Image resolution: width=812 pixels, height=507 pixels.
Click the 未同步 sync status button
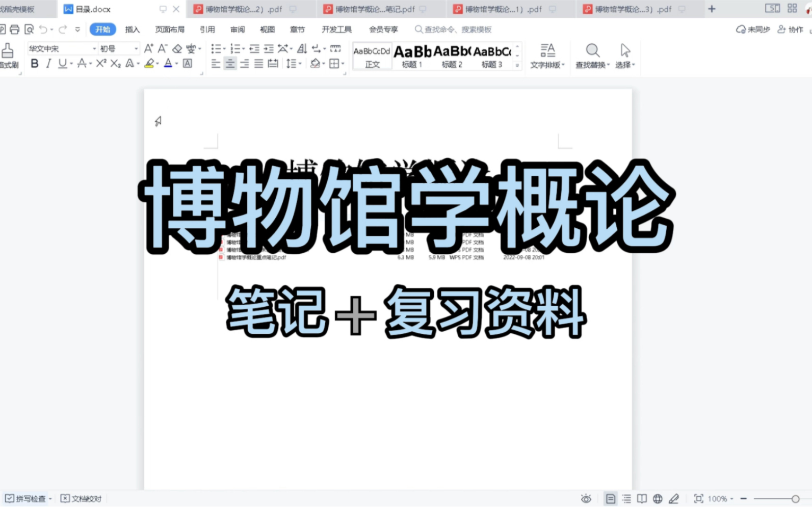click(x=753, y=30)
